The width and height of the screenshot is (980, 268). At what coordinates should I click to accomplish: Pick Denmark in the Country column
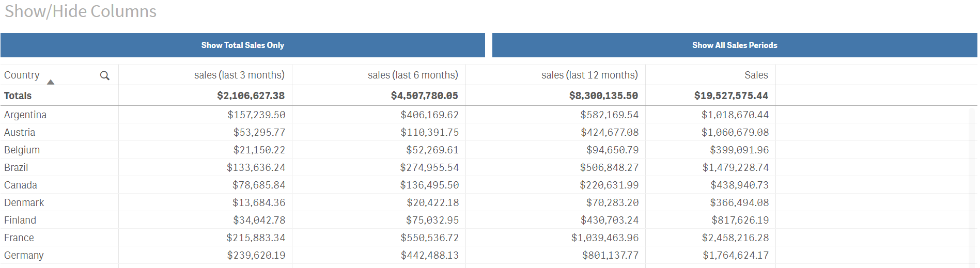coord(24,203)
